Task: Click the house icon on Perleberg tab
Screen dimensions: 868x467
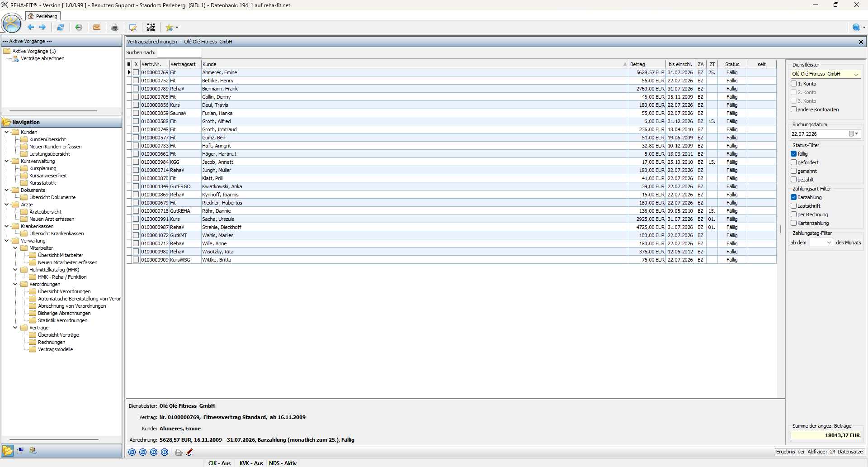Action: pos(31,16)
